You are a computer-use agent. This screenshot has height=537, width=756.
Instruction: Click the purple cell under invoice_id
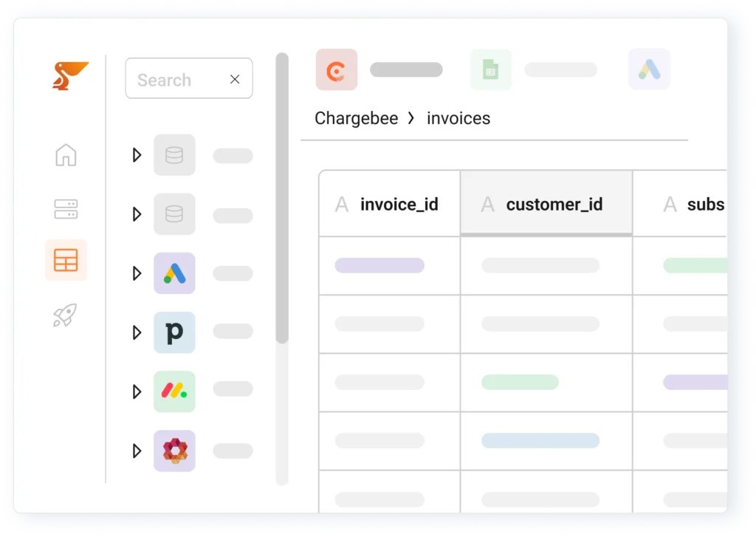point(379,265)
